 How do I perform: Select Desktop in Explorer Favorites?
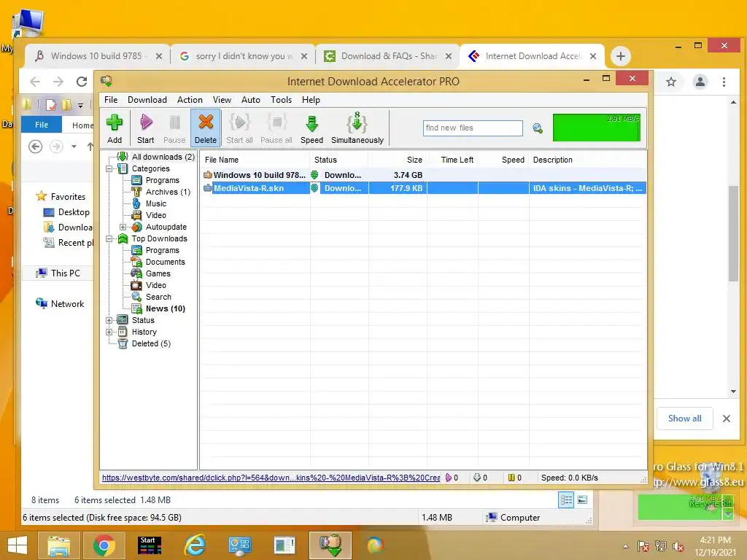click(66, 212)
